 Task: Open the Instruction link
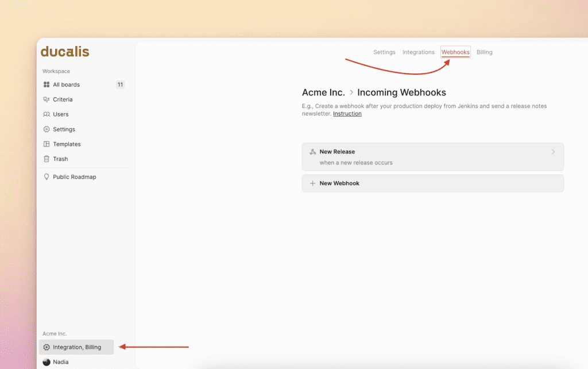347,114
